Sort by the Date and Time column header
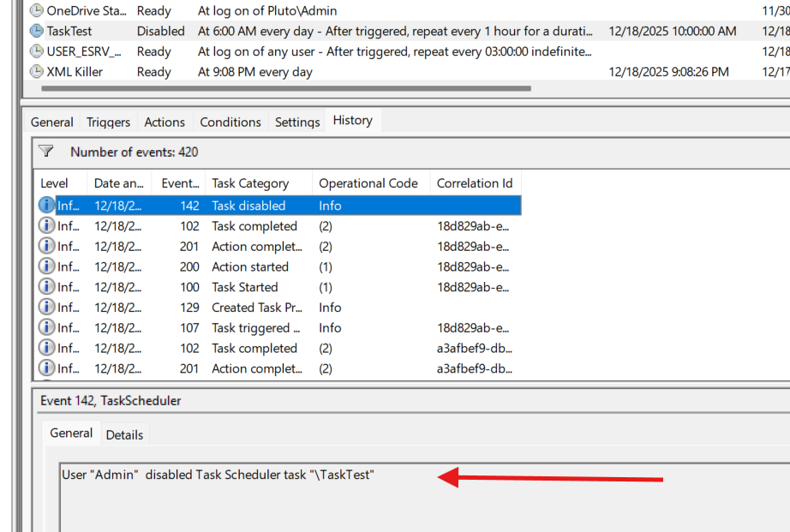 (x=119, y=183)
